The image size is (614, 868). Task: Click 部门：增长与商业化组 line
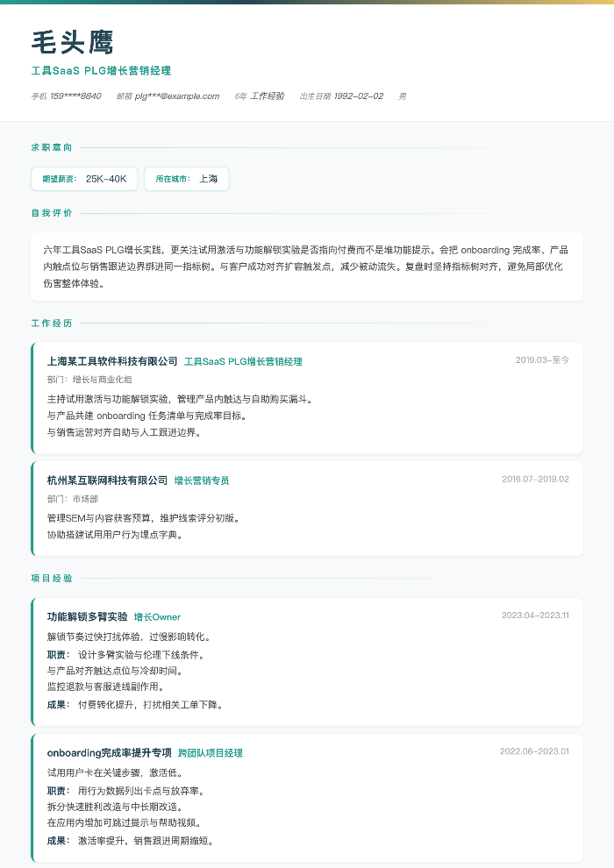point(89,380)
